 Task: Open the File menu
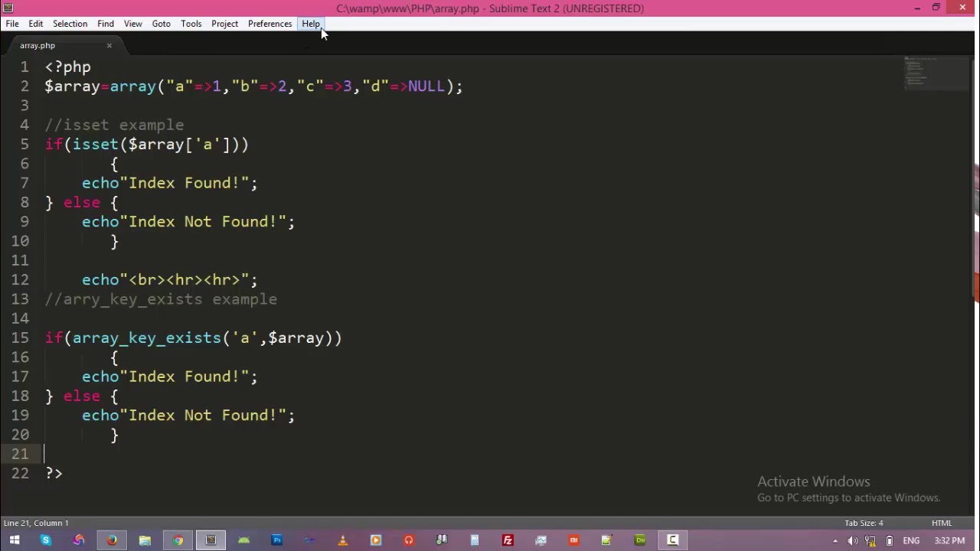[x=12, y=24]
